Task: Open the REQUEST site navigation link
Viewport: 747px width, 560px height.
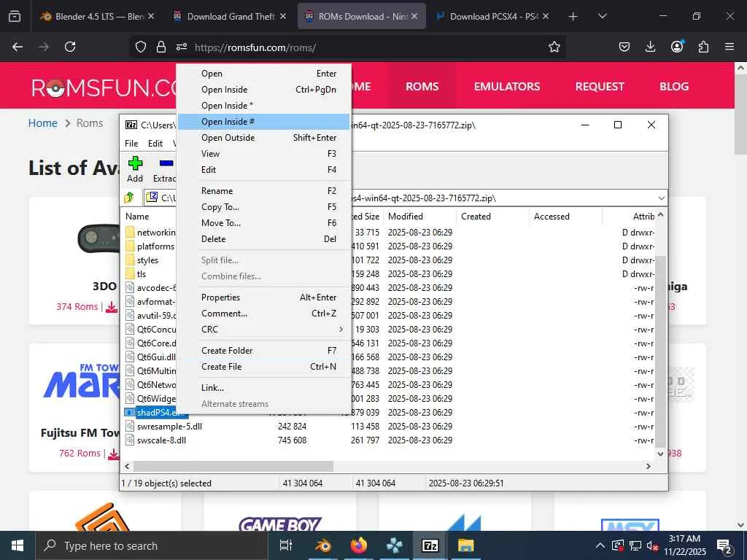Action: pyautogui.click(x=600, y=86)
